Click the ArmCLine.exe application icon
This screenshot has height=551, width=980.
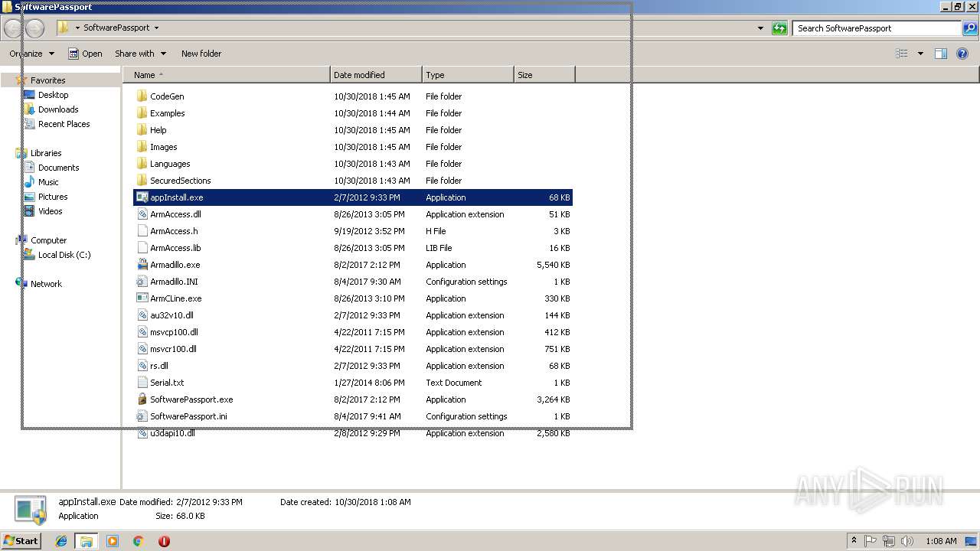point(142,298)
